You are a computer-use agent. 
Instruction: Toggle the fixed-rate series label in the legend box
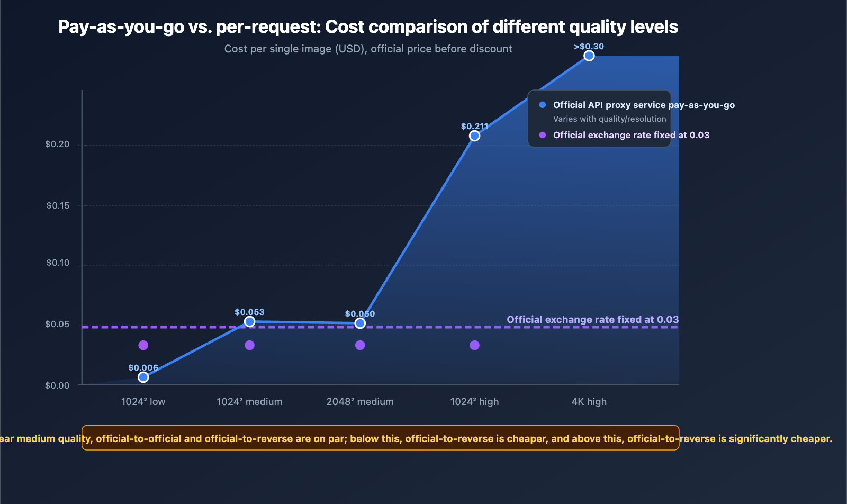[630, 135]
